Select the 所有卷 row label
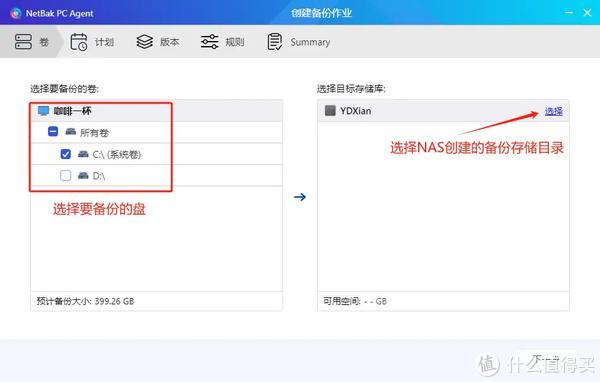This screenshot has width=600, height=382. click(x=94, y=132)
